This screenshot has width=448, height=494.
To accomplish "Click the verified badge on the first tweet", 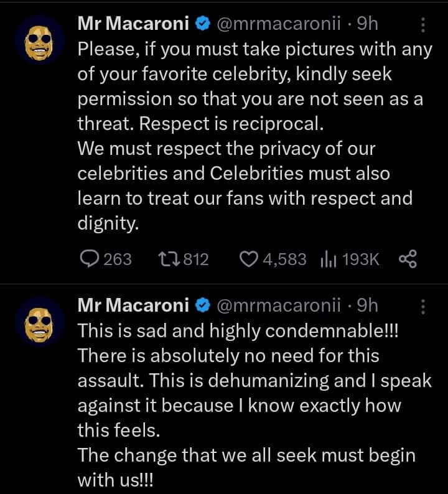I will tap(202, 25).
